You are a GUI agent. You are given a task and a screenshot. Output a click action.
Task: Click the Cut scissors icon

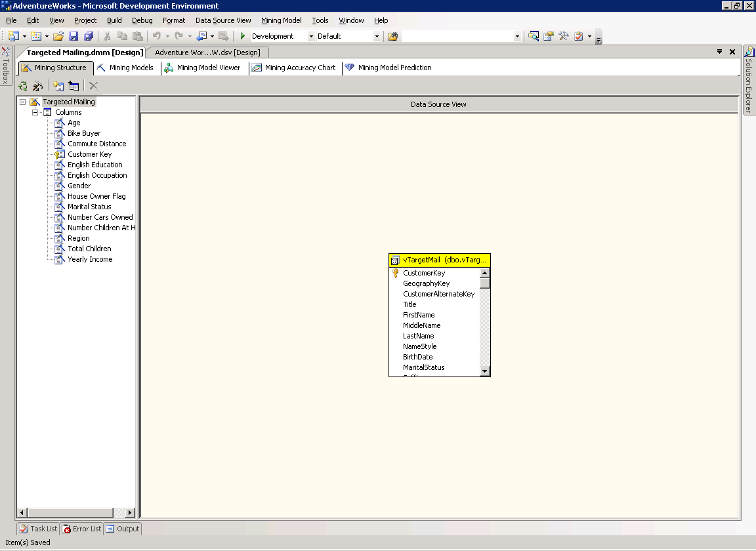(107, 36)
